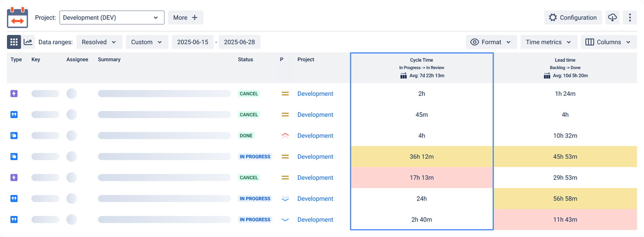This screenshot has width=644, height=237.
Task: Open the Configuration settings button
Action: click(573, 17)
